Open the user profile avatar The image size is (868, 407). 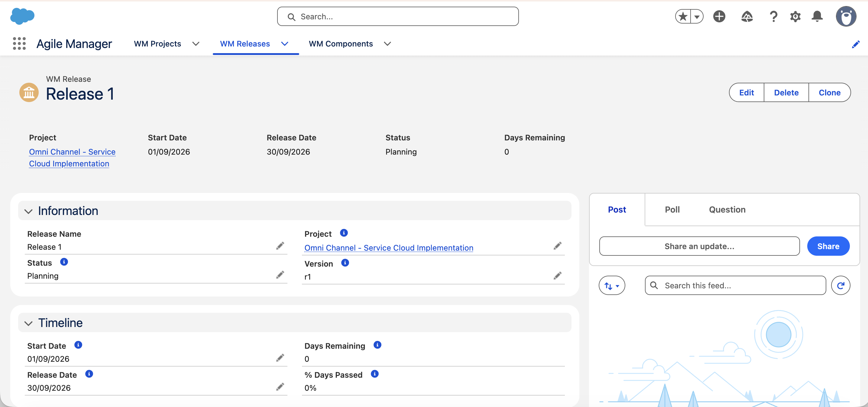(846, 16)
